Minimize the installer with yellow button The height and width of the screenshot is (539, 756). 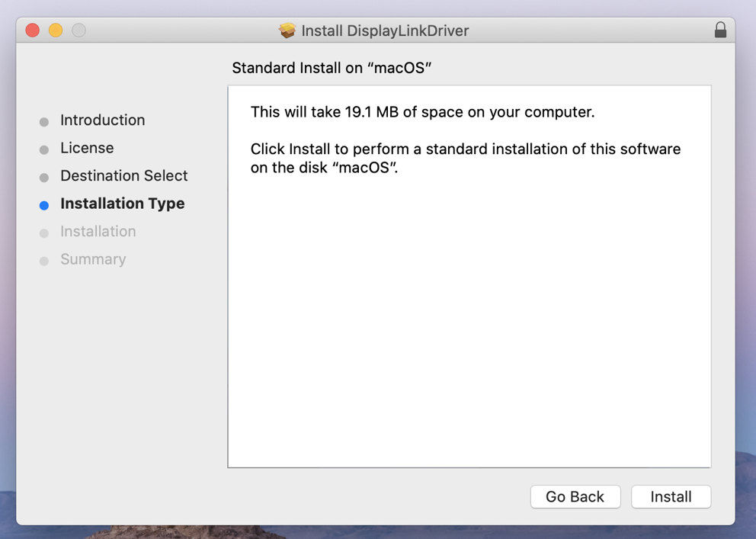coord(56,30)
